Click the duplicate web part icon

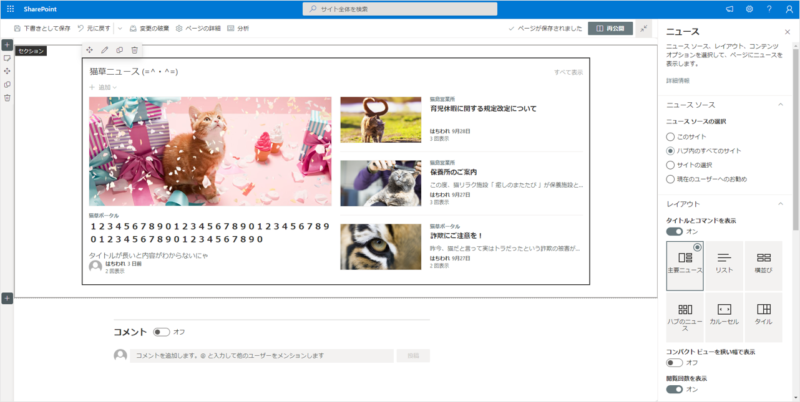[x=119, y=50]
